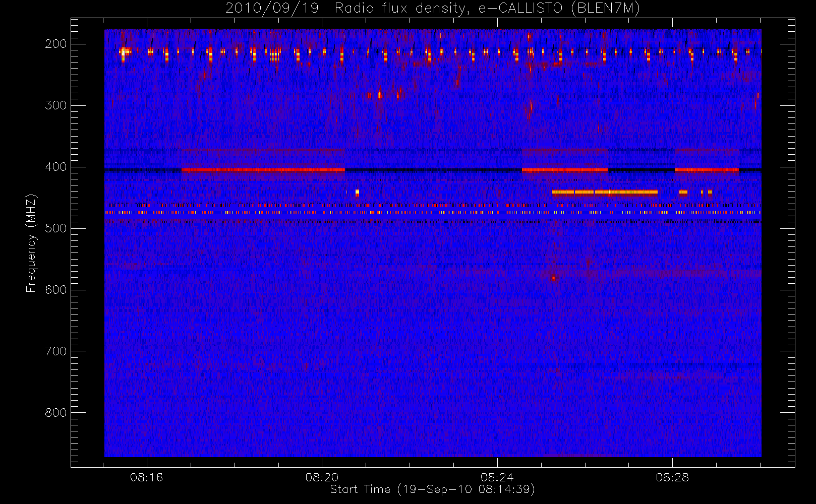The image size is (816, 504).
Task: Click the 400 frequency axis label
Action: coord(56,167)
